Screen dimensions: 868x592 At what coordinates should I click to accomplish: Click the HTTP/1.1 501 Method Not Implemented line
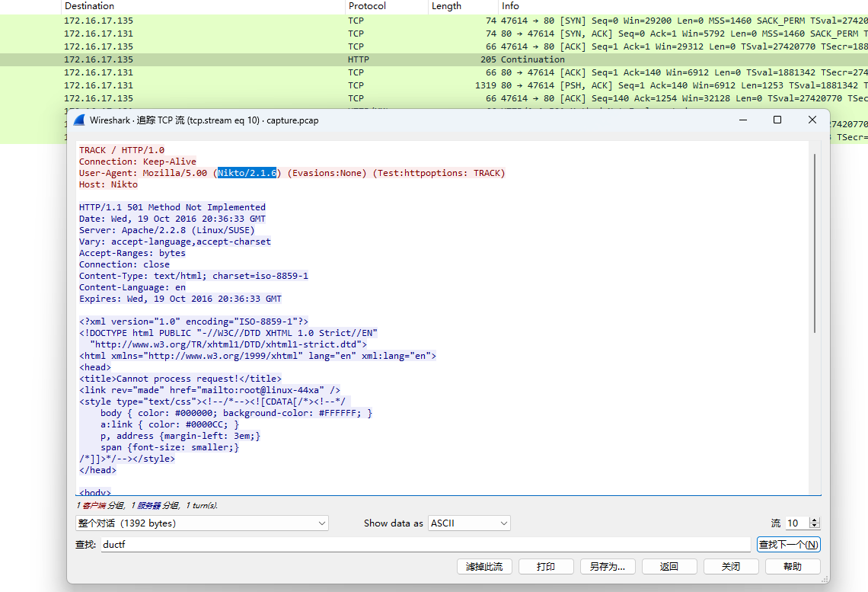(x=172, y=207)
